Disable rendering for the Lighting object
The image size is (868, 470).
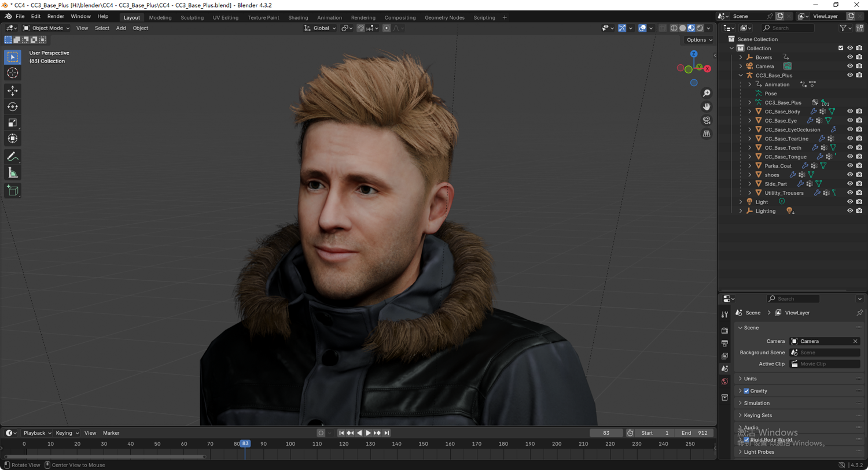click(x=859, y=211)
